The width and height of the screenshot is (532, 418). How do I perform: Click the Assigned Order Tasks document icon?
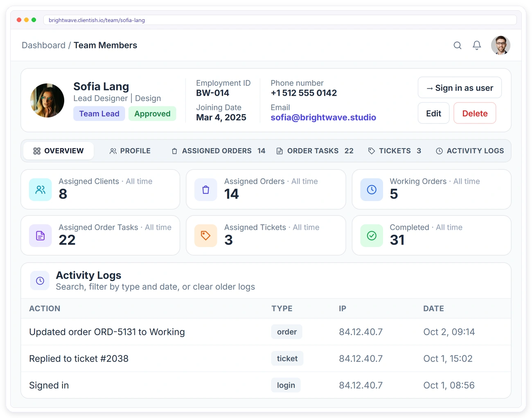pos(41,236)
